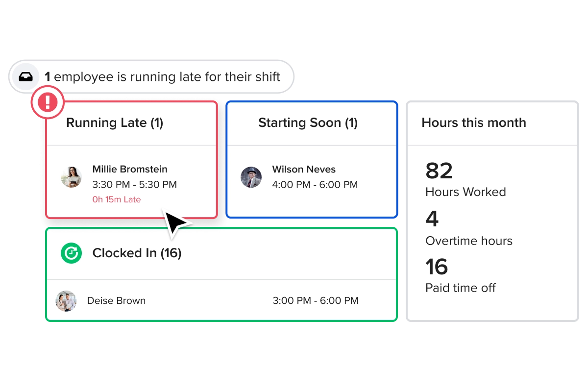Open Millie Bromstein's profile avatar
The width and height of the screenshot is (588, 392).
[x=71, y=177]
